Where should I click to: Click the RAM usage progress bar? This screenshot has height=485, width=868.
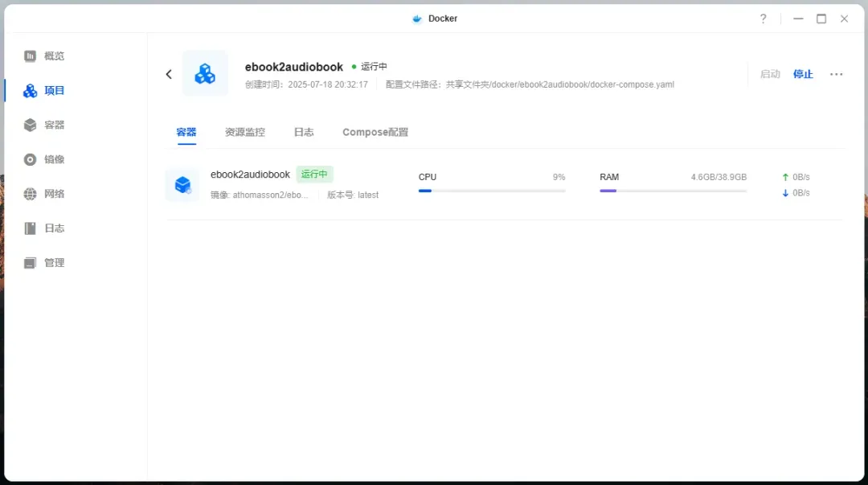tap(673, 191)
